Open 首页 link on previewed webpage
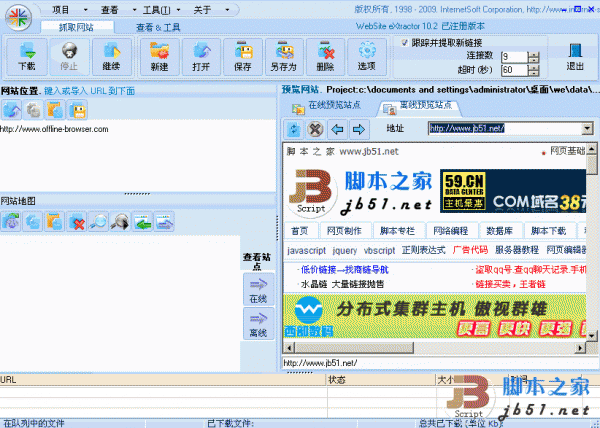 [299, 231]
